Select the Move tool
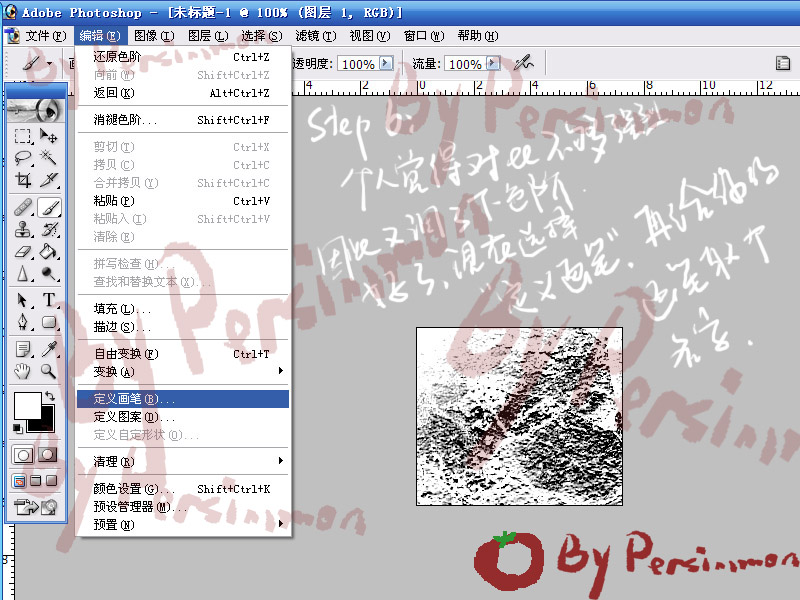This screenshot has height=600, width=800. click(49, 136)
